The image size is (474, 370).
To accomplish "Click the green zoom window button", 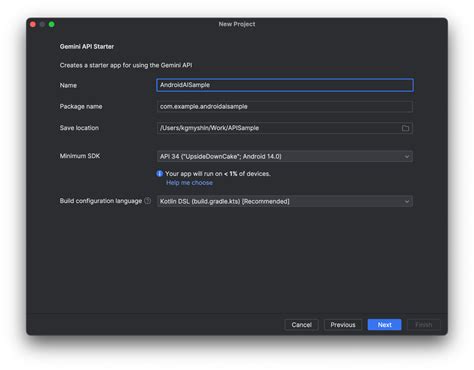I will [52, 24].
